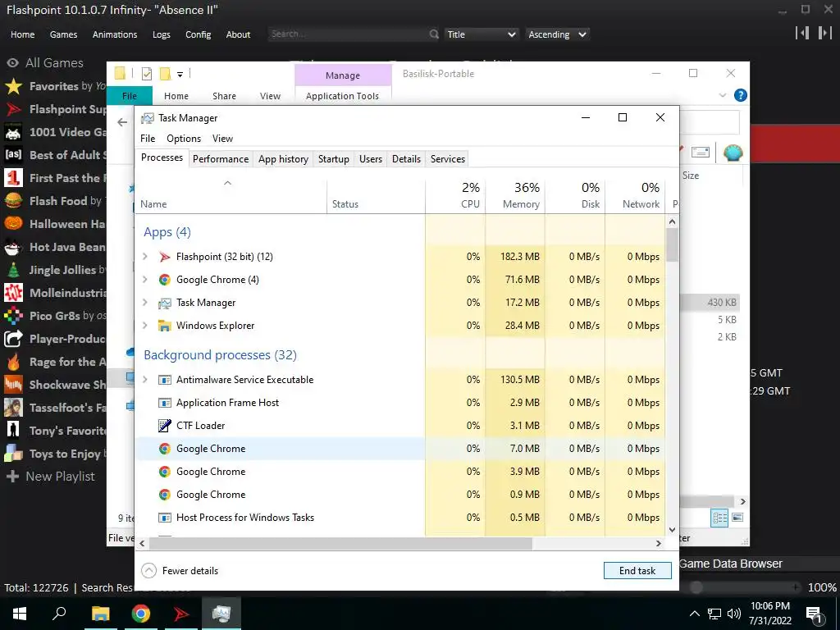This screenshot has height=630, width=840.
Task: Expand the Windows Explorer process group
Action: (x=144, y=326)
